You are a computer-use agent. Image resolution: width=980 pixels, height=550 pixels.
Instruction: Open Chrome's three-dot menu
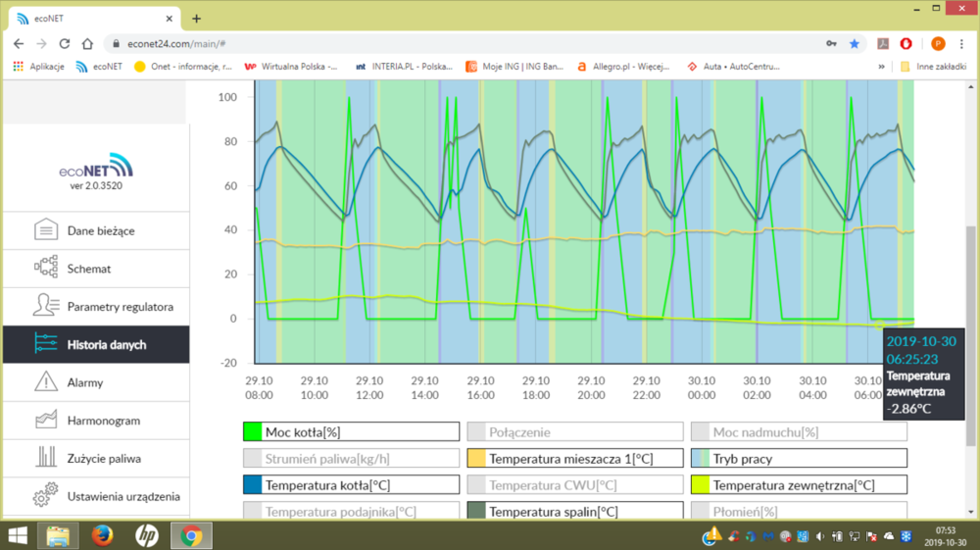(x=962, y=44)
